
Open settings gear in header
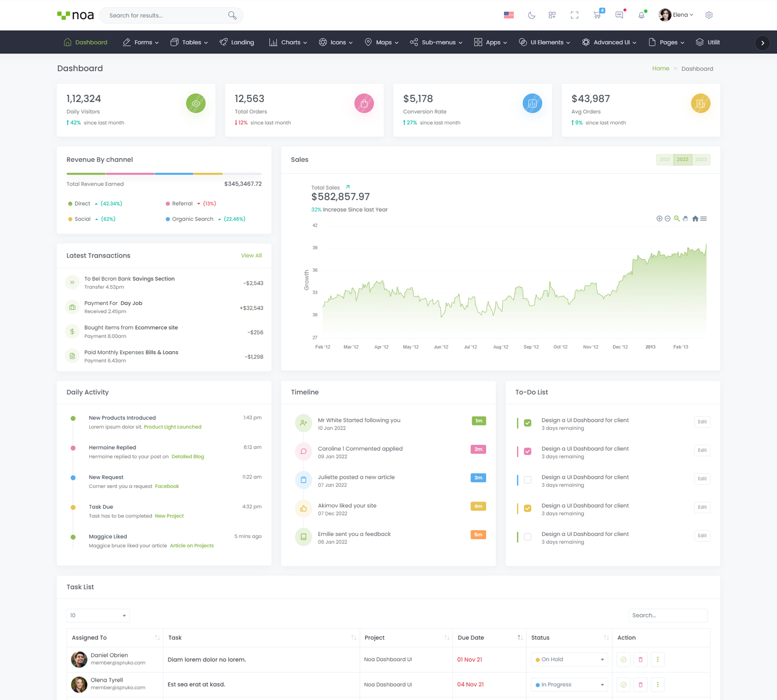pyautogui.click(x=709, y=15)
